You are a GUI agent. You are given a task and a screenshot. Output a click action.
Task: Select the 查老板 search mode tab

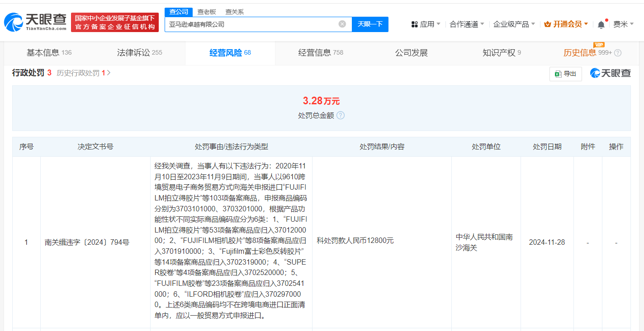207,12
